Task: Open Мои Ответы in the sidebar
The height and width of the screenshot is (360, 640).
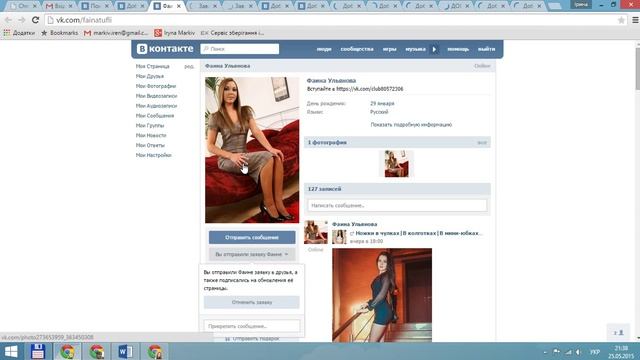Action: tap(150, 145)
